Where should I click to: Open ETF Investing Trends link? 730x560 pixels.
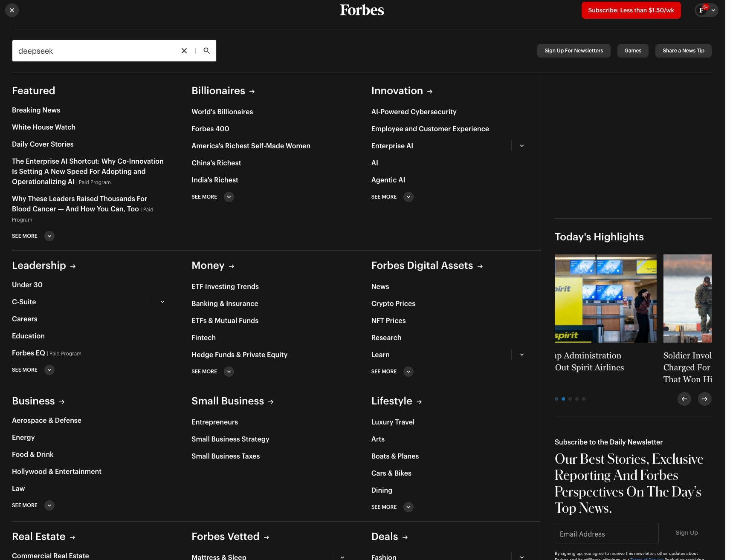225,286
